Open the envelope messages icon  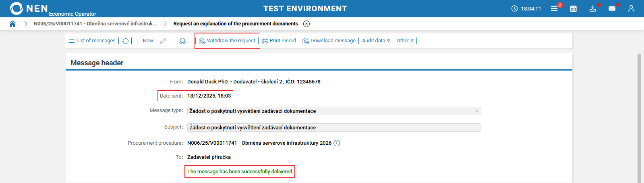pyautogui.click(x=612, y=8)
